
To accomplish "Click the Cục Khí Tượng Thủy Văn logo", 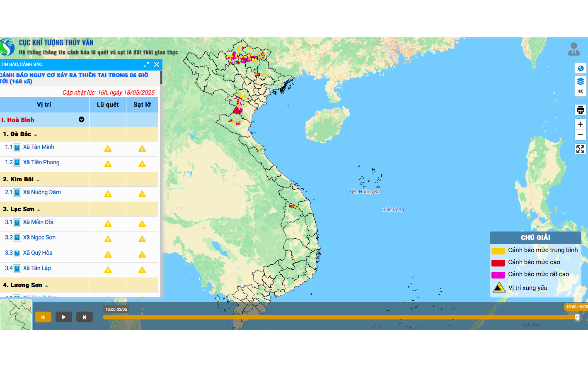I will click(7, 47).
